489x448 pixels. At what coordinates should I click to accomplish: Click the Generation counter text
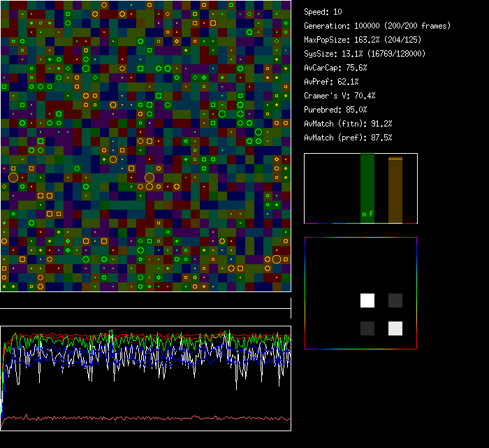(377, 26)
